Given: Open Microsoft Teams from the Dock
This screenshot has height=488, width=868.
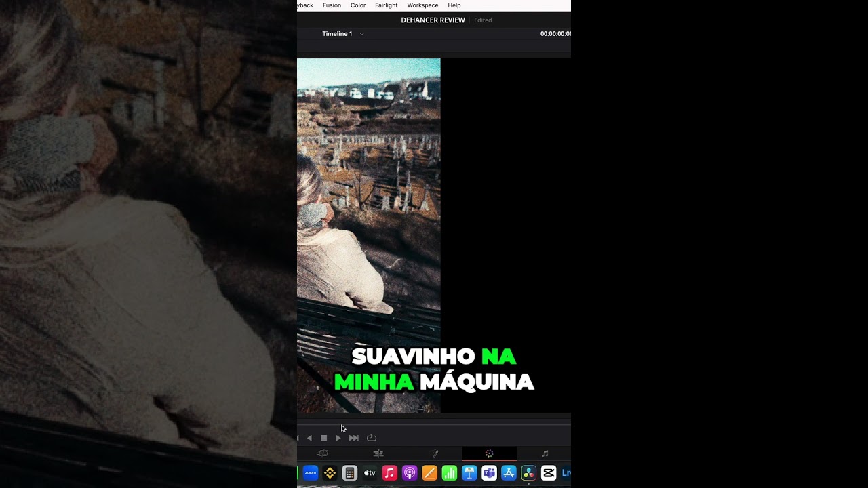Looking at the screenshot, I should 489,473.
